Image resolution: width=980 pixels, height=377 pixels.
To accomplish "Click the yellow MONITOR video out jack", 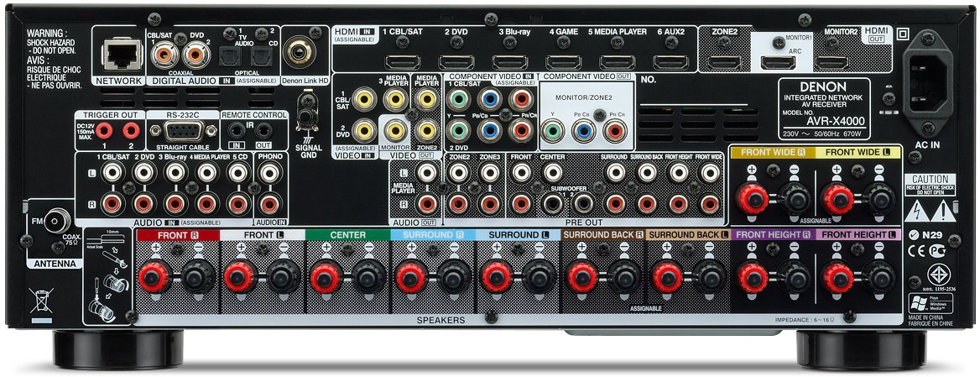I will pos(396,130).
